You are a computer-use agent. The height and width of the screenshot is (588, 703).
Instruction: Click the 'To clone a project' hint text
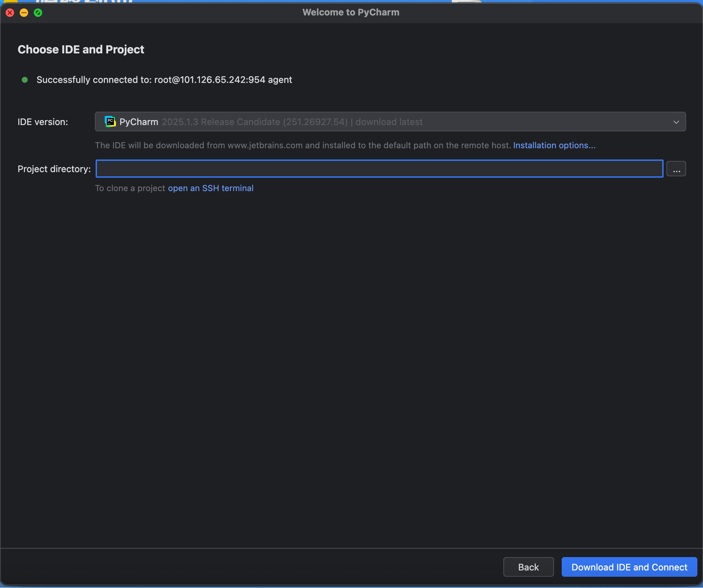130,188
